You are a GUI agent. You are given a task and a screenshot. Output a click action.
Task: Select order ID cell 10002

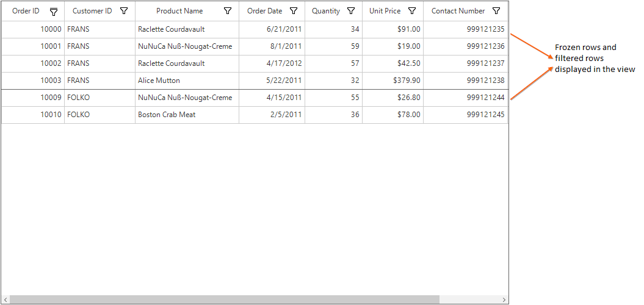coord(33,63)
